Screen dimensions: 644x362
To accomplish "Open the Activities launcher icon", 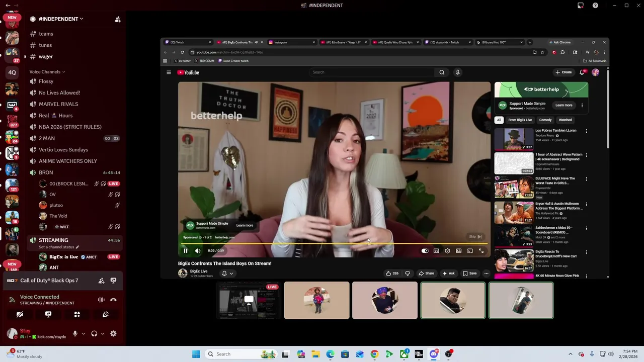I will pos(77,314).
